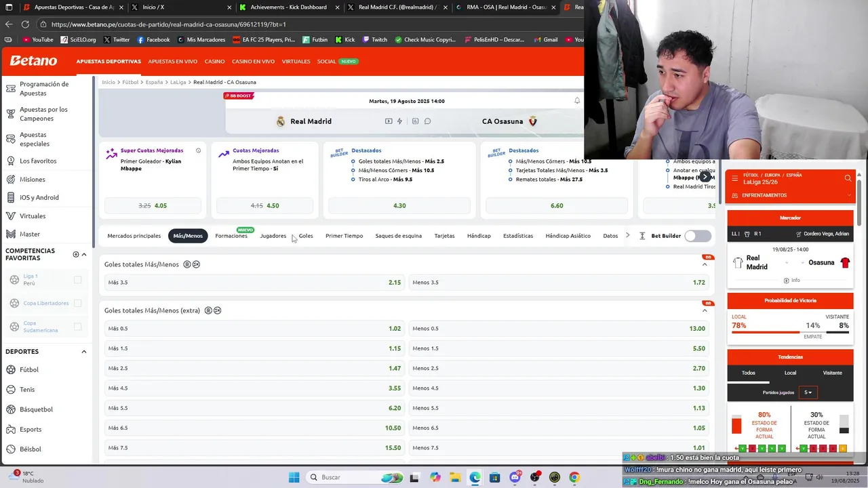Click info icon on Super Cuotas Mejoradas card
Image resolution: width=868 pixels, height=488 pixels.
coord(198,150)
